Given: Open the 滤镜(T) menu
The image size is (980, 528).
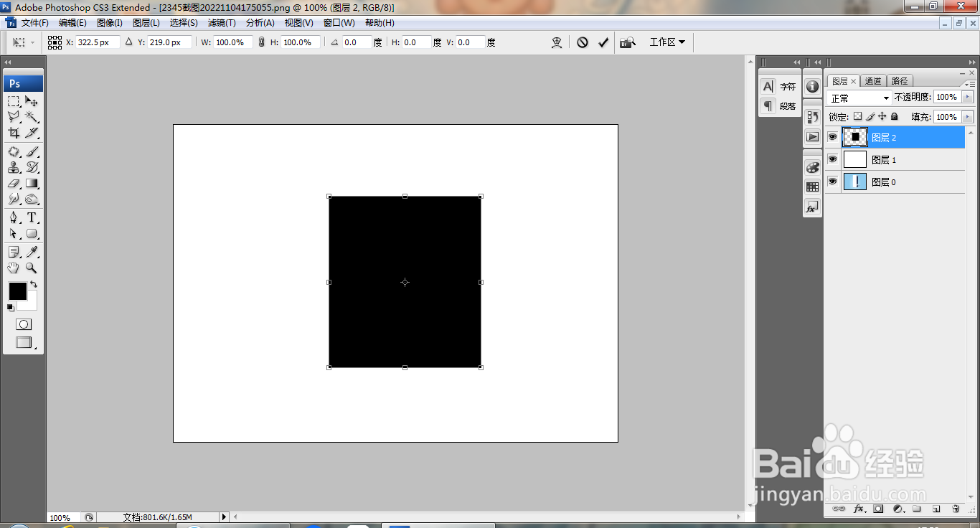Looking at the screenshot, I should pos(222,23).
